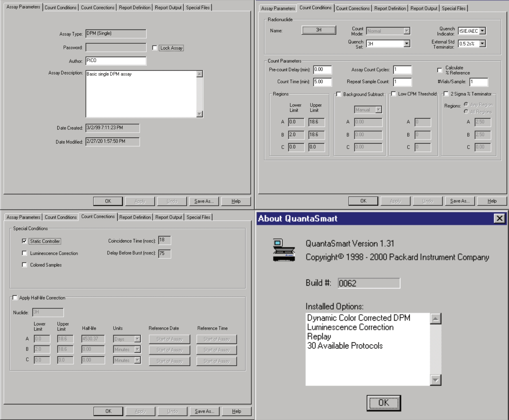The width and height of the screenshot is (509, 420).
Task: Click the down arrow of the Assay Description scrollbar
Action: coord(200,114)
